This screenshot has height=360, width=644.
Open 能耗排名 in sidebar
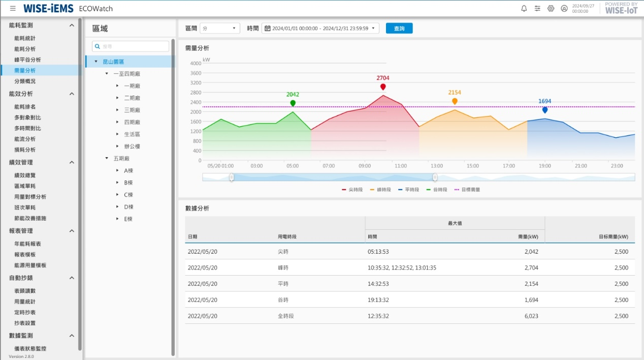point(25,107)
